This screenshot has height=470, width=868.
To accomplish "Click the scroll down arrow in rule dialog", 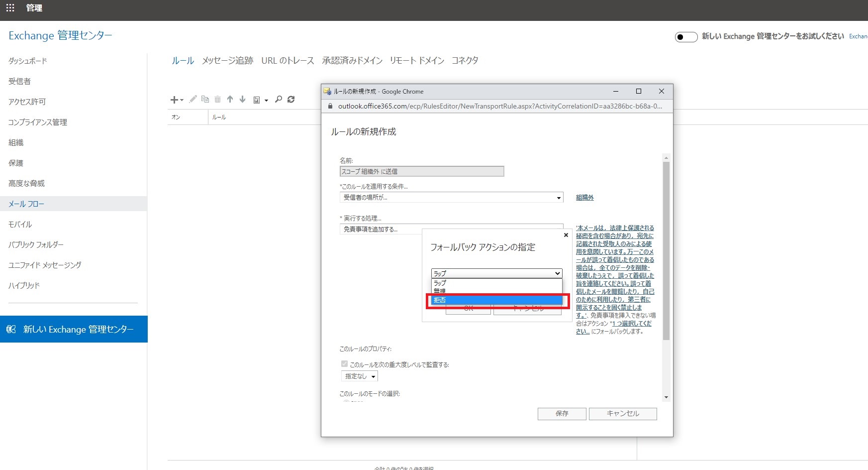I will click(666, 397).
